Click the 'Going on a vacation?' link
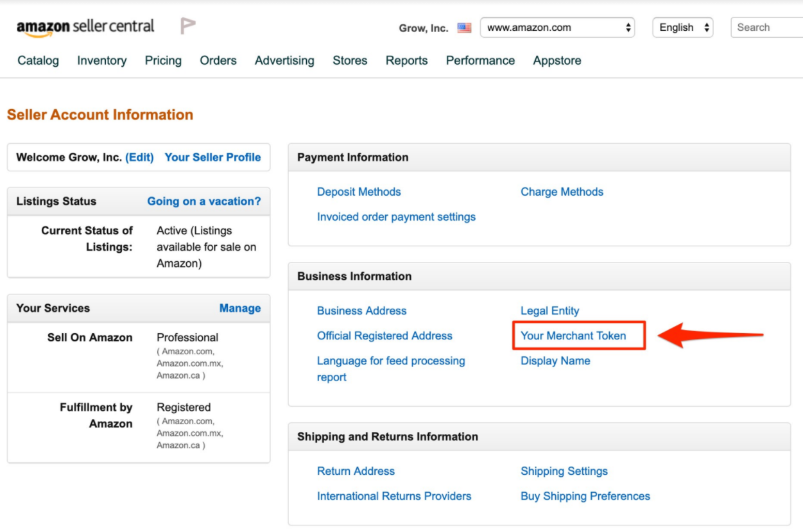 204,201
